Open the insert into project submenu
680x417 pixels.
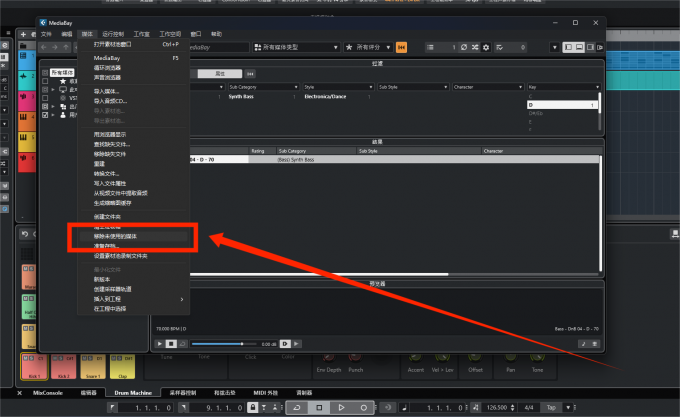pyautogui.click(x=134, y=299)
